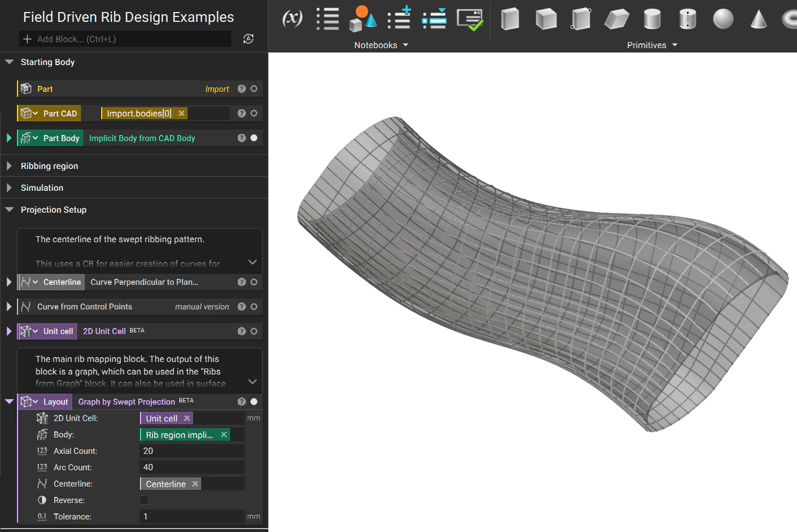Click the Axial Count value field
The image size is (797, 532).
click(x=191, y=451)
